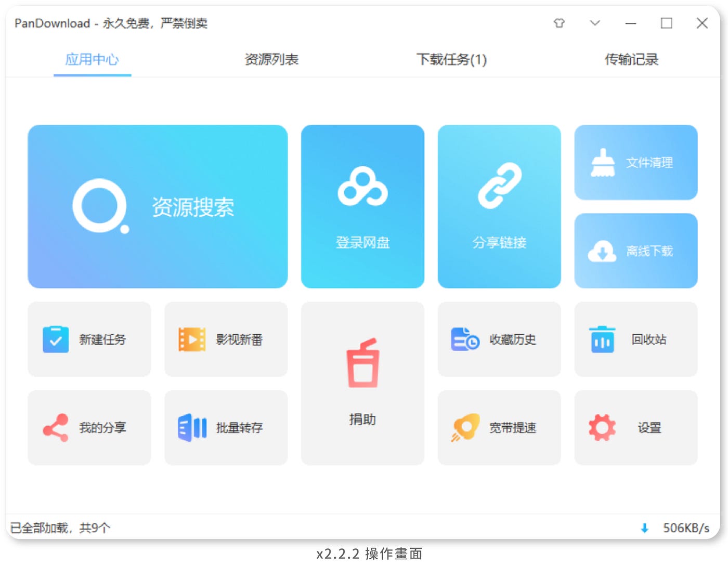Image resolution: width=728 pixels, height=565 pixels.
Task: Switch to the 下载任务(1) tab
Action: click(451, 59)
